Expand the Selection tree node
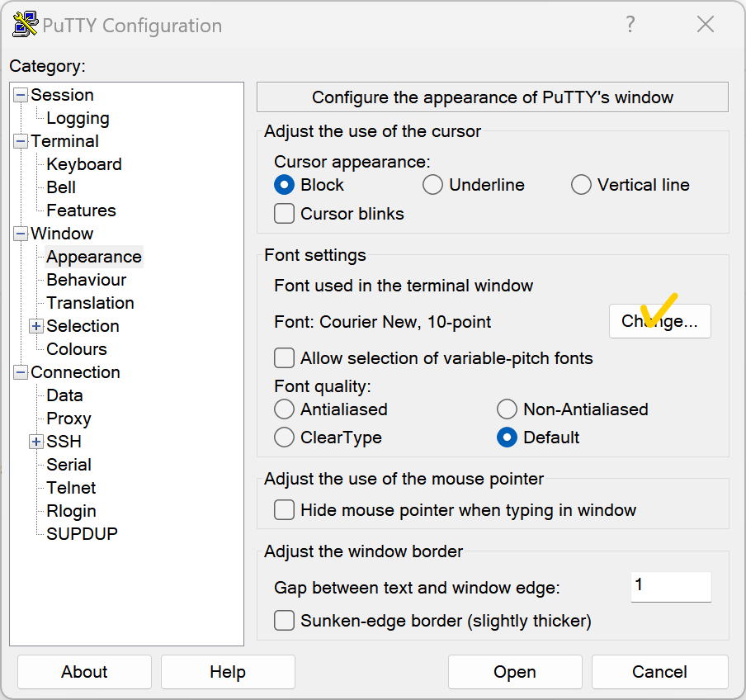The width and height of the screenshot is (746, 700). pos(36,326)
